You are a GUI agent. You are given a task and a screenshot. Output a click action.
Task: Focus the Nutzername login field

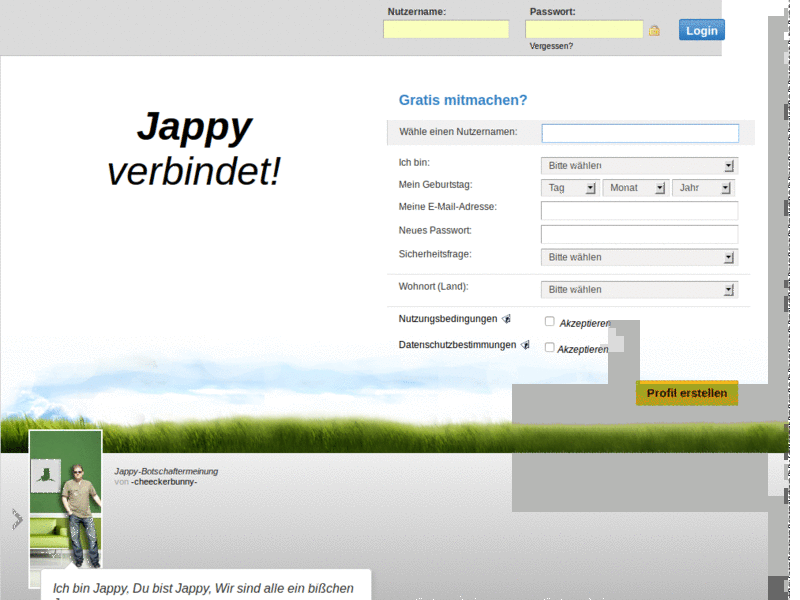(446, 29)
